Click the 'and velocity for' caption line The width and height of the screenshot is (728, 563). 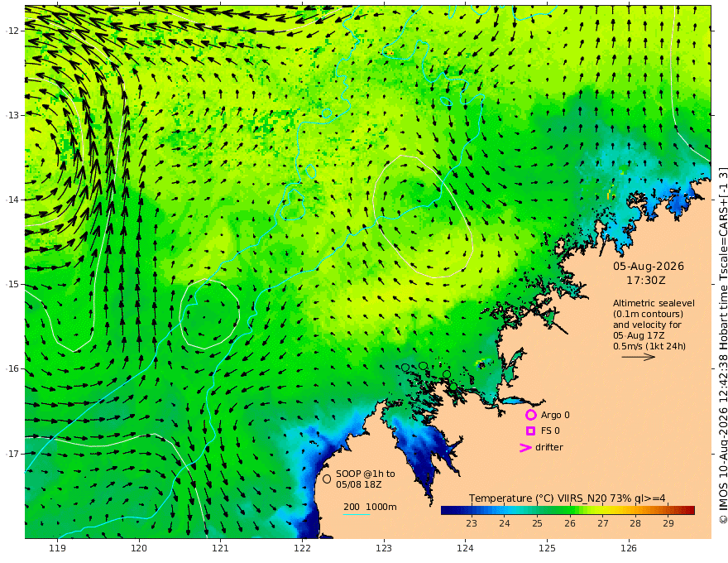pos(647,325)
